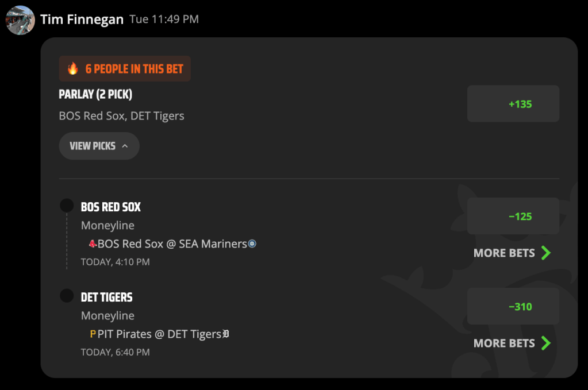
Task: Click the Boston Red Sox team logo
Action: click(93, 244)
